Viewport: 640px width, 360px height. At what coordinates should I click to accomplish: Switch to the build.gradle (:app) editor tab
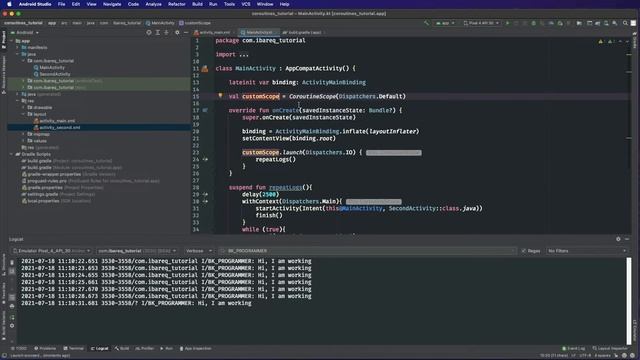coord(302,33)
